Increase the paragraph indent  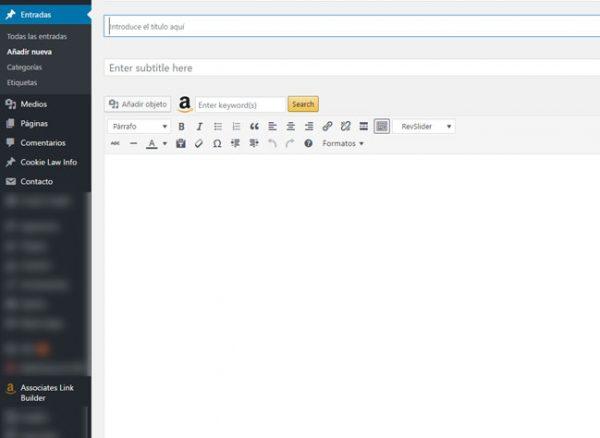click(x=254, y=144)
